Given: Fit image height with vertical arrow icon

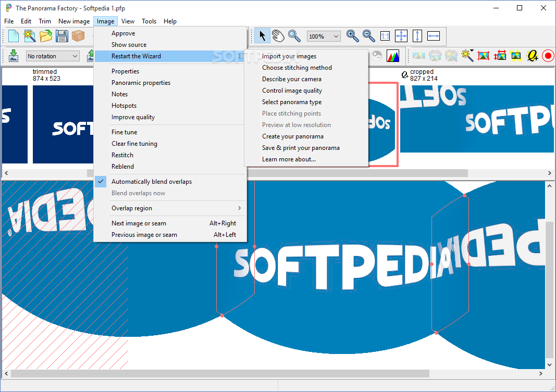Looking at the screenshot, I should (x=417, y=36).
